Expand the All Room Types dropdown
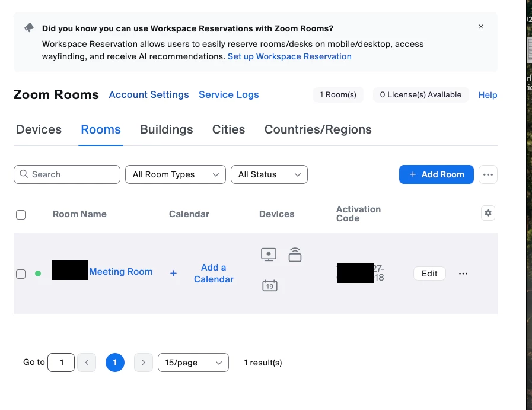Viewport: 532px width, 410px height. pyautogui.click(x=176, y=174)
